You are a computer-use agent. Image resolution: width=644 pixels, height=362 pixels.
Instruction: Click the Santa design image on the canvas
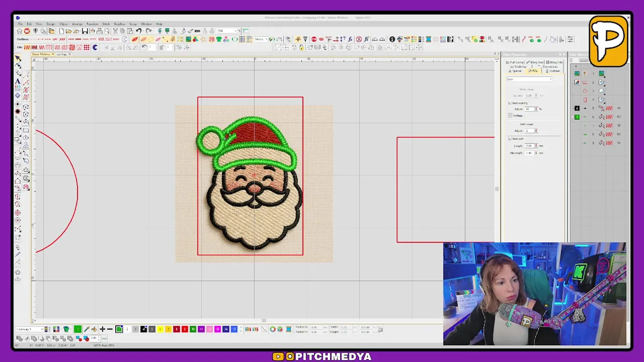tap(254, 184)
